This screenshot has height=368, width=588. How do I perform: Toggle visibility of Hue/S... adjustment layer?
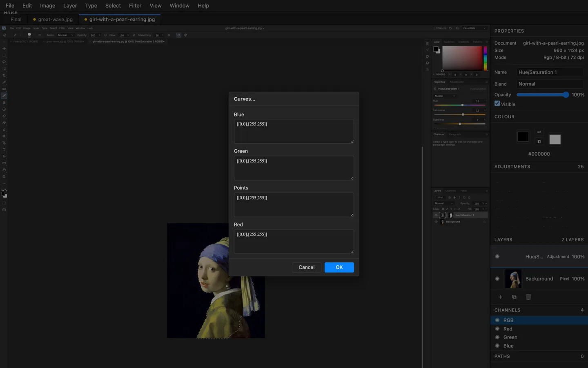[x=497, y=256]
